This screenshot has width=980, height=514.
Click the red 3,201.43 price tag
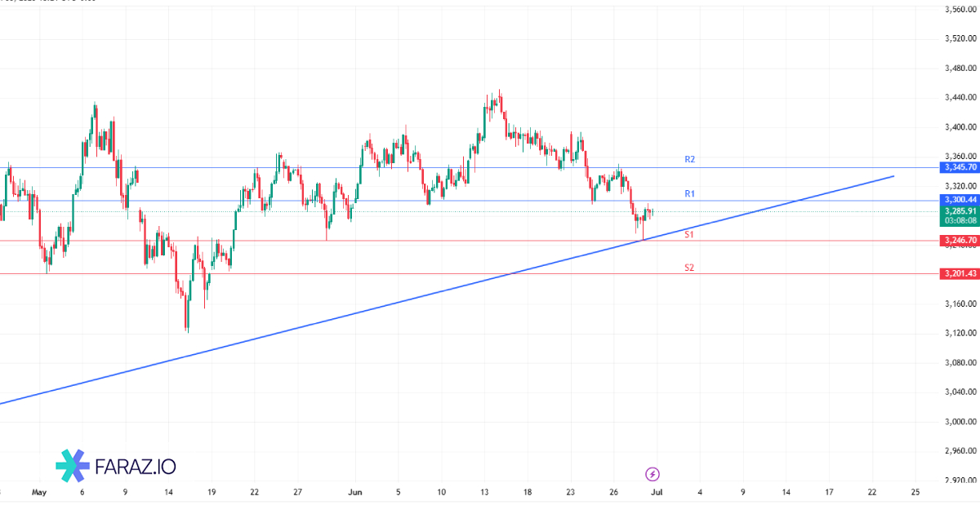[x=960, y=273]
